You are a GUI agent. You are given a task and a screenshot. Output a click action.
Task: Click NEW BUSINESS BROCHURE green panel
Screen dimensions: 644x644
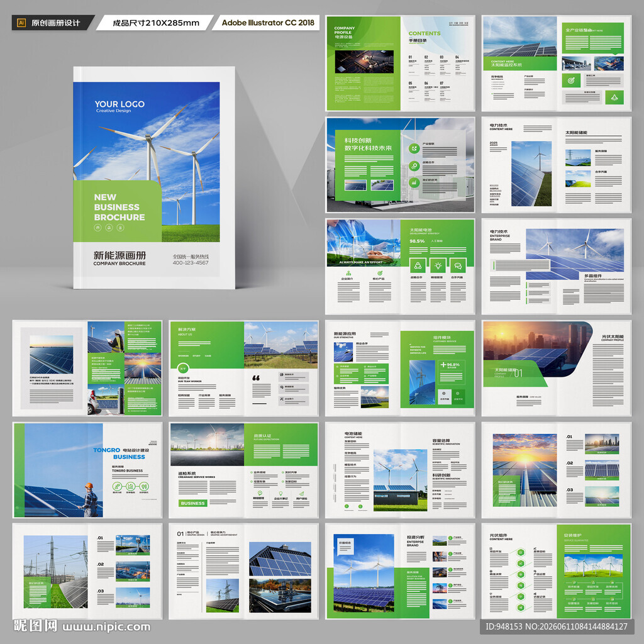[x=118, y=211]
